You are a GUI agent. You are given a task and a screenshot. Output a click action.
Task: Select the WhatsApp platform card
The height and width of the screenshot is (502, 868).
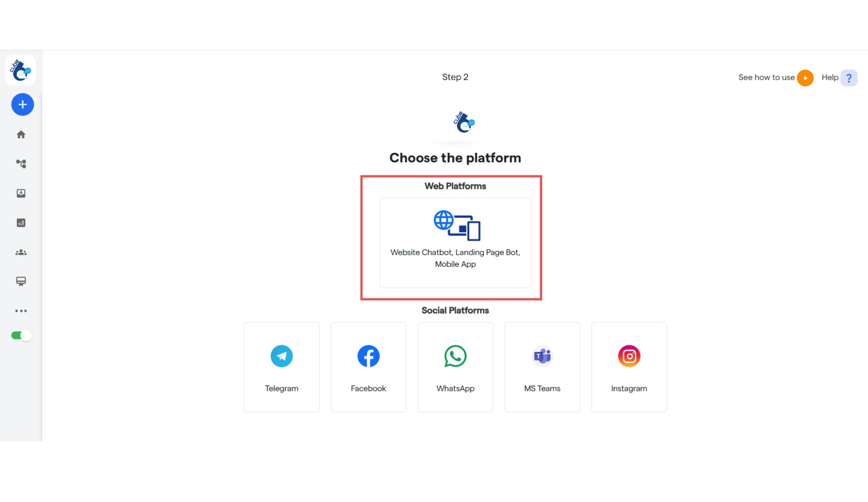pyautogui.click(x=455, y=367)
